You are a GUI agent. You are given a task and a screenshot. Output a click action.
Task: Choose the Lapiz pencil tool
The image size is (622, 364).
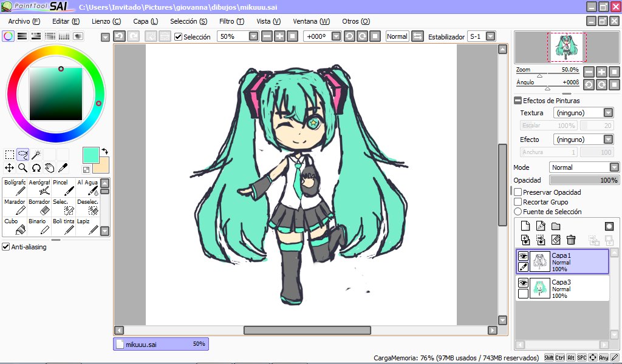[87, 226]
